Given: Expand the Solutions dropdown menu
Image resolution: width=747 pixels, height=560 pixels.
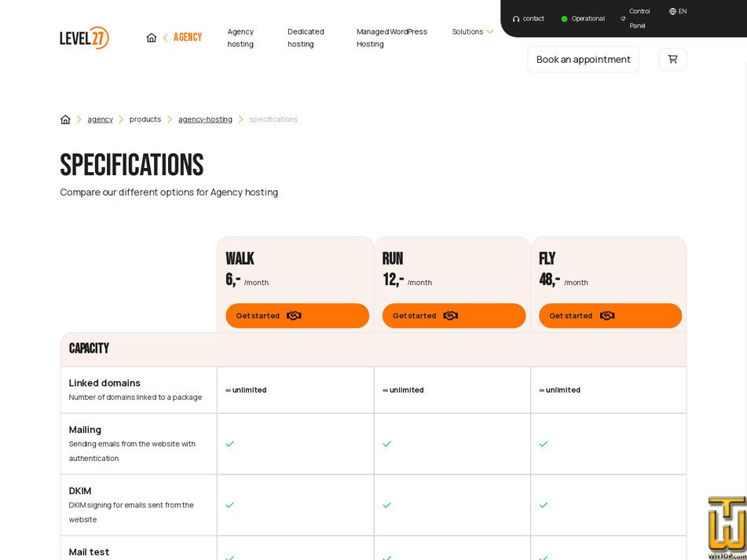Looking at the screenshot, I should [x=473, y=31].
